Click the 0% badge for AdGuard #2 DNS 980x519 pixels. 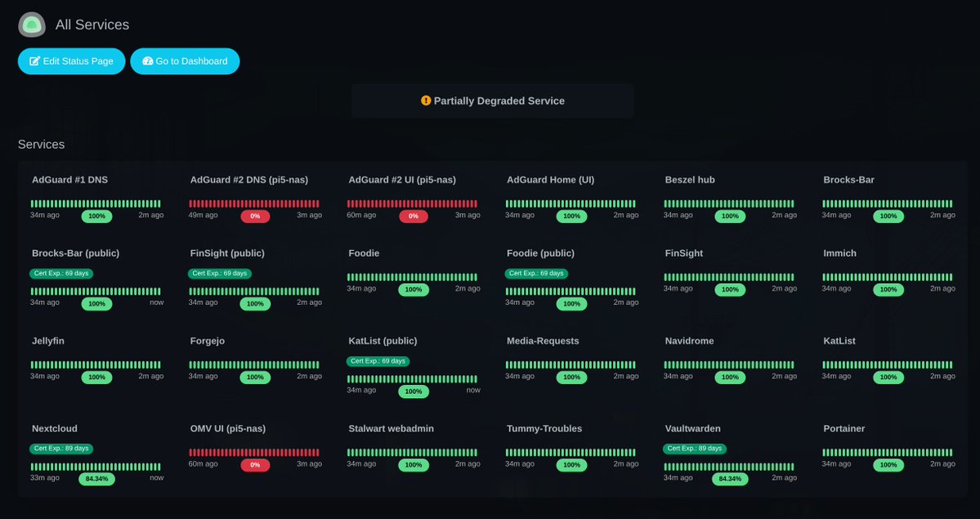255,217
